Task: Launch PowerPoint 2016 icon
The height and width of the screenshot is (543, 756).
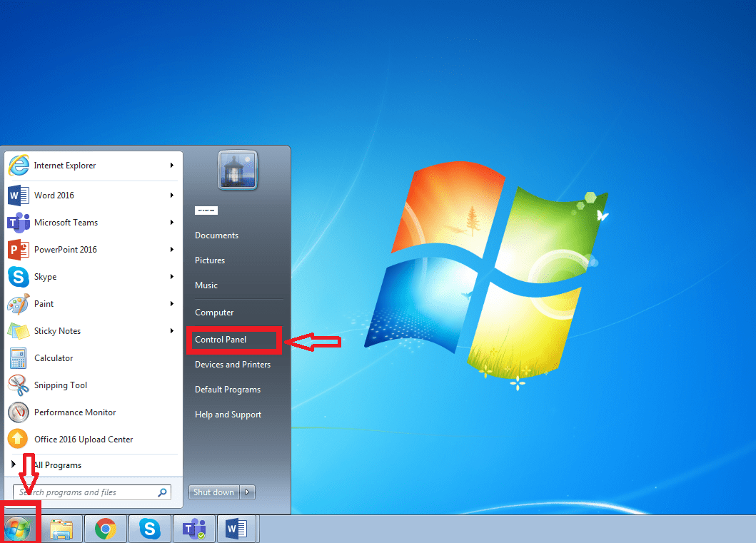Action: point(19,250)
